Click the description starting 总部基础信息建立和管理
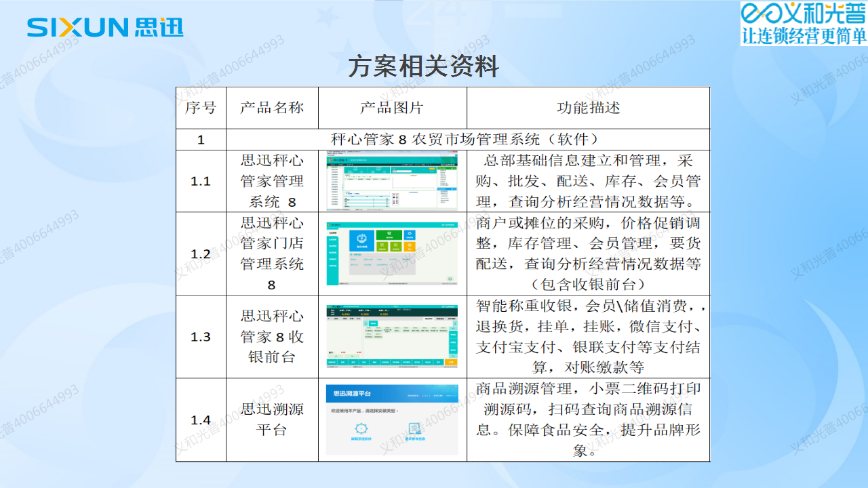868x488 pixels. coord(588,181)
